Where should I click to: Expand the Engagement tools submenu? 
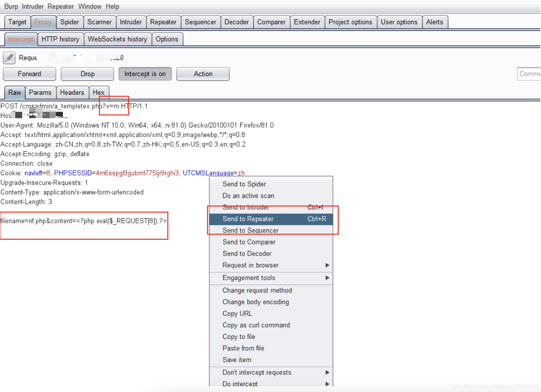pyautogui.click(x=271, y=278)
